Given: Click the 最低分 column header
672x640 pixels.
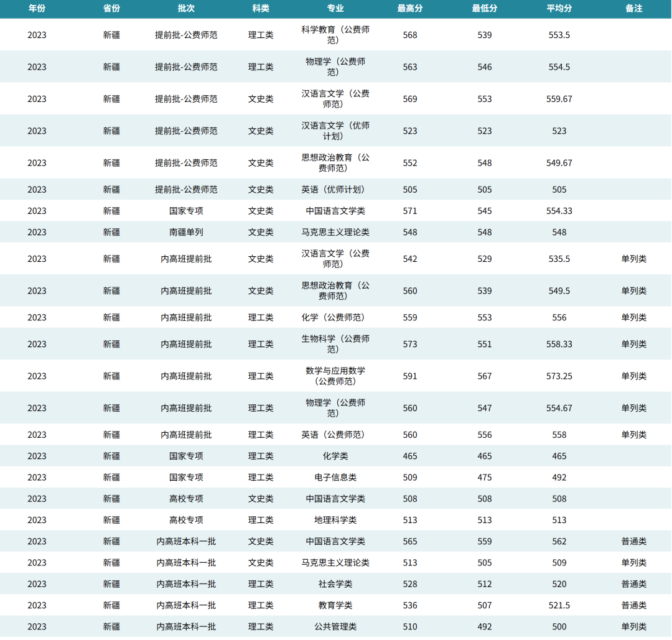Looking at the screenshot, I should click(x=484, y=8).
